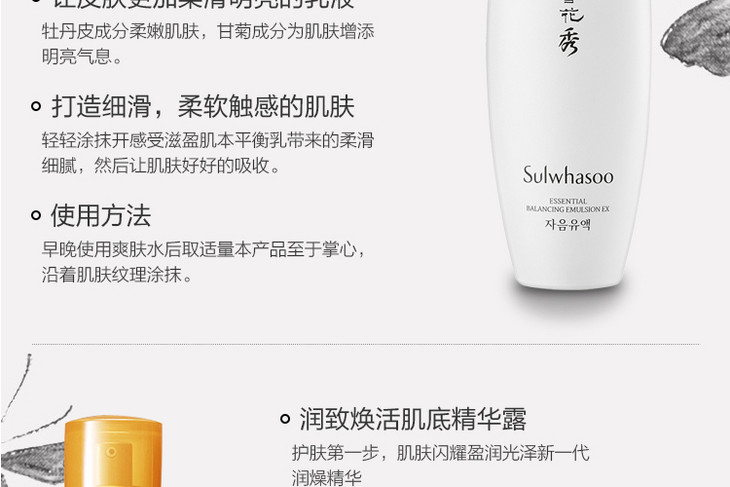The height and width of the screenshot is (487, 730).
Task: Click the paragraph starting with 轻轻涂抹开感受
Action: pyautogui.click(x=208, y=153)
